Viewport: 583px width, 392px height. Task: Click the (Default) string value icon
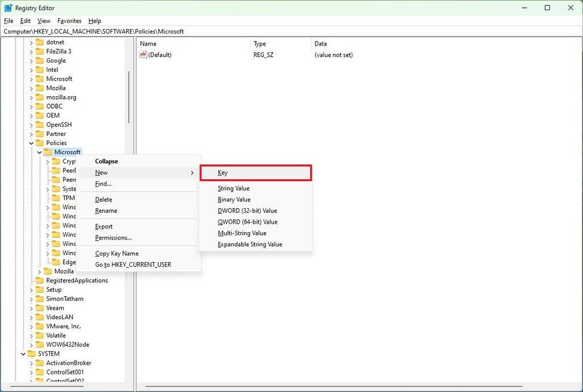(143, 55)
